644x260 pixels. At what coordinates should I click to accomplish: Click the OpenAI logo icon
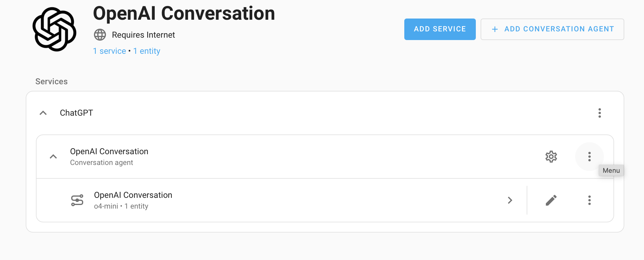tap(54, 29)
